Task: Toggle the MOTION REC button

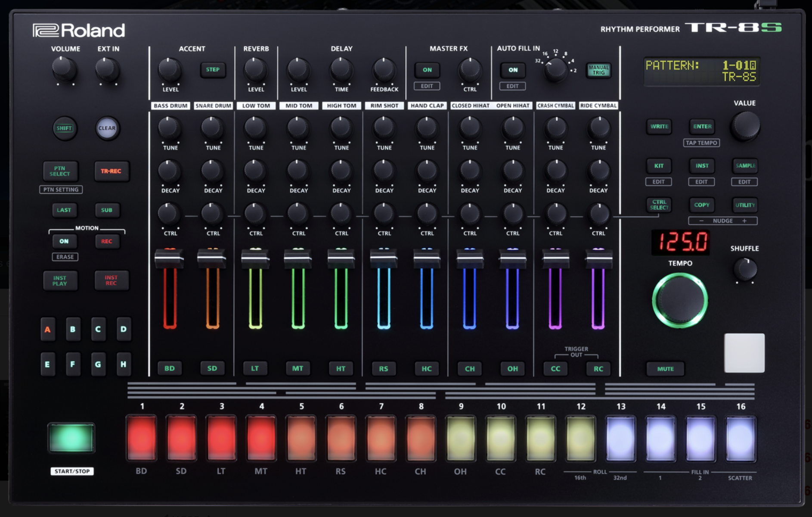Action: coord(107,241)
